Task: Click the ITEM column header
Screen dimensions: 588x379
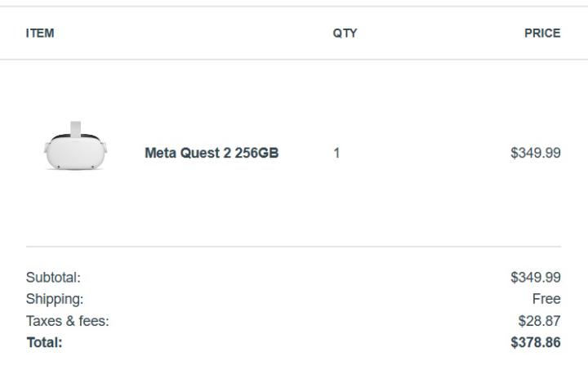Action: (40, 33)
